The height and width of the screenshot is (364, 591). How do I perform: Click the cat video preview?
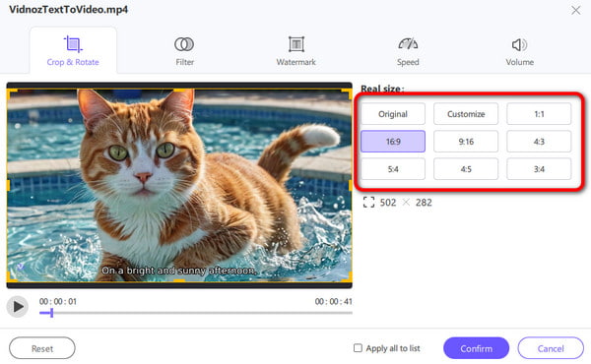click(x=179, y=185)
